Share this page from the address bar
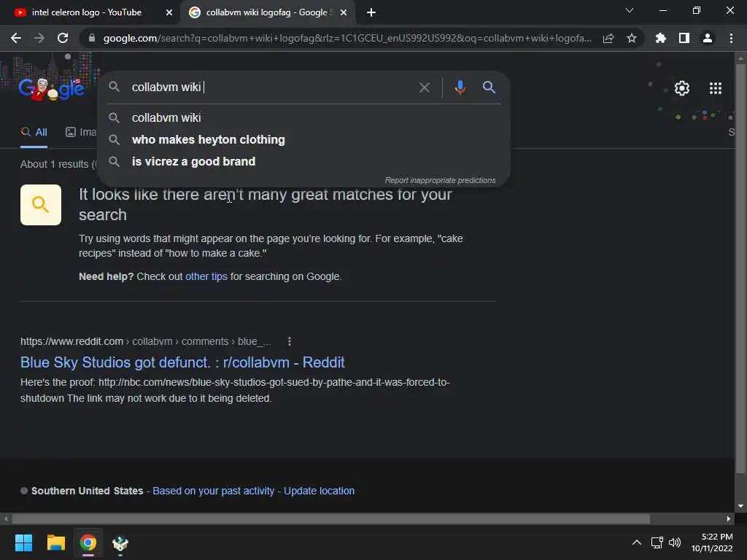This screenshot has height=560, width=747. tap(608, 38)
